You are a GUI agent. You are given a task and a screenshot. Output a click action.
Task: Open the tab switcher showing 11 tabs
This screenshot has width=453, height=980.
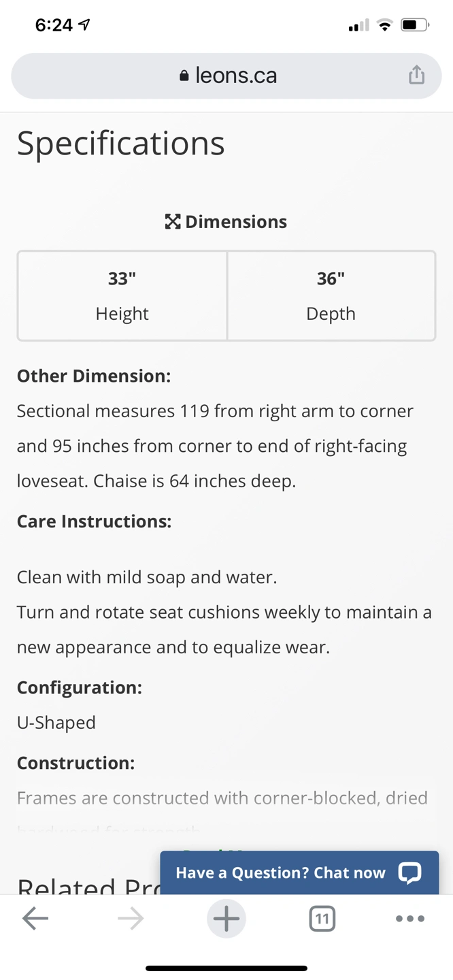click(x=322, y=919)
